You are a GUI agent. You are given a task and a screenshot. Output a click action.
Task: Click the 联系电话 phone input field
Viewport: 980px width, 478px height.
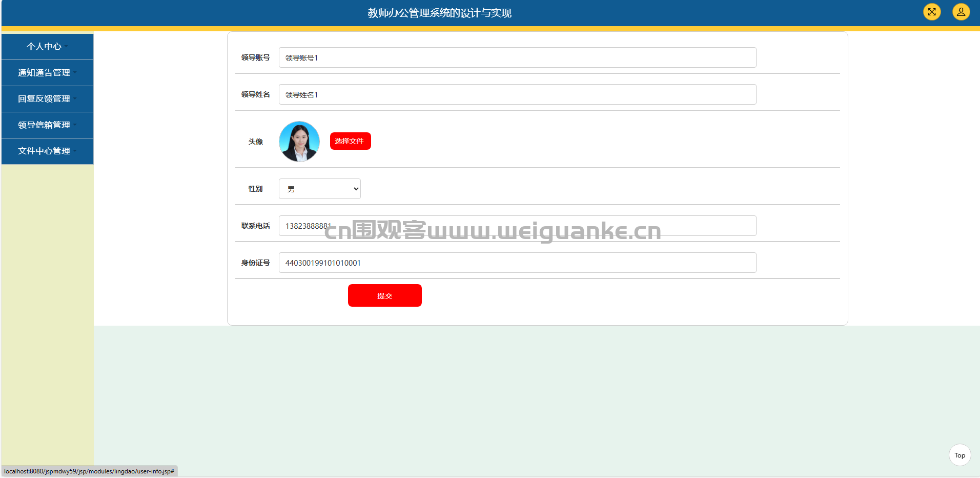coord(517,226)
